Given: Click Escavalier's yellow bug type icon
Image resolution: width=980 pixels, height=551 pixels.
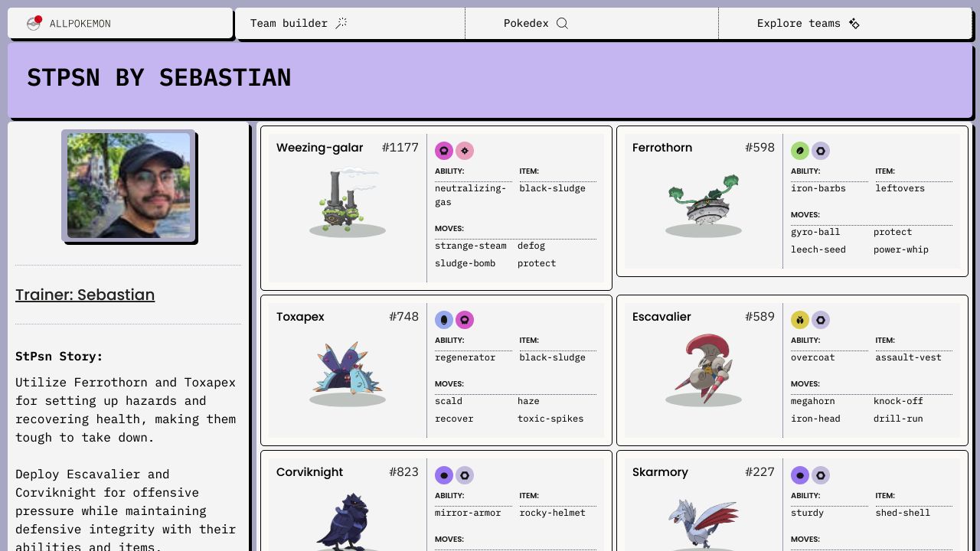Looking at the screenshot, I should point(800,320).
